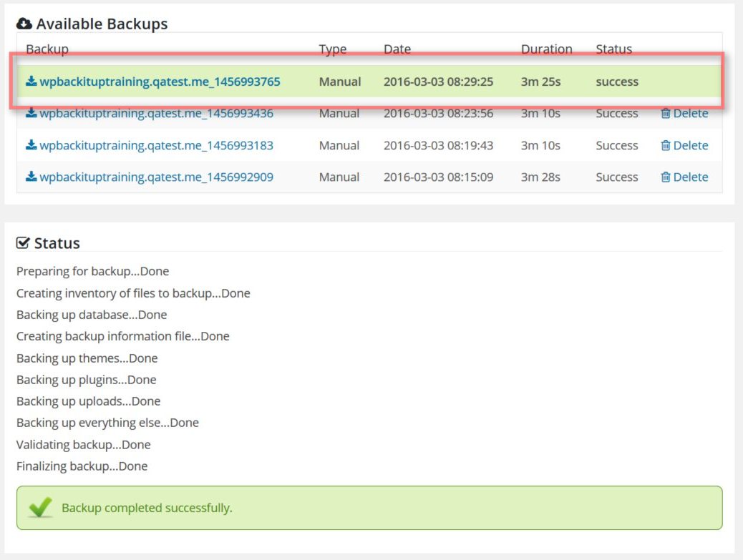This screenshot has height=560, width=743.
Task: Select date cell 2016-03-03 08:29:25
Action: pos(438,82)
